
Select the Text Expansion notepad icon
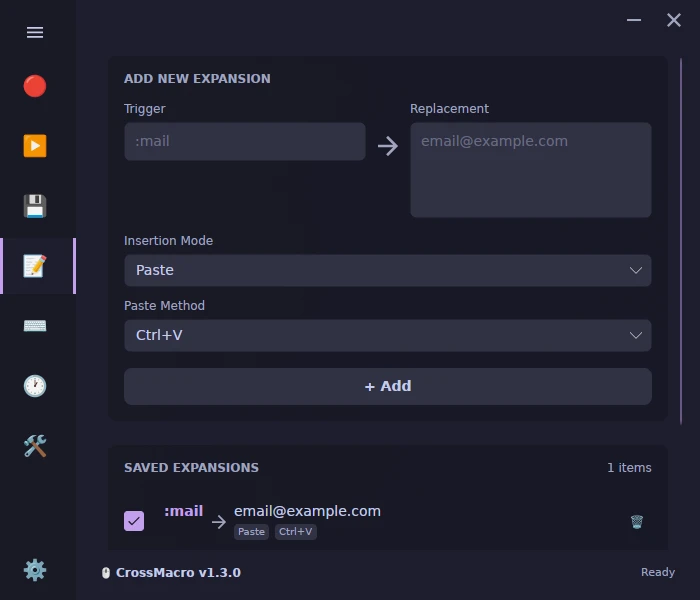(x=35, y=266)
